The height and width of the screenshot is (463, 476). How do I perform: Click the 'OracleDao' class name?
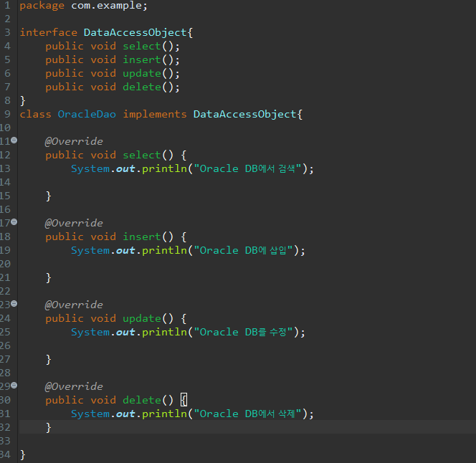click(x=87, y=114)
